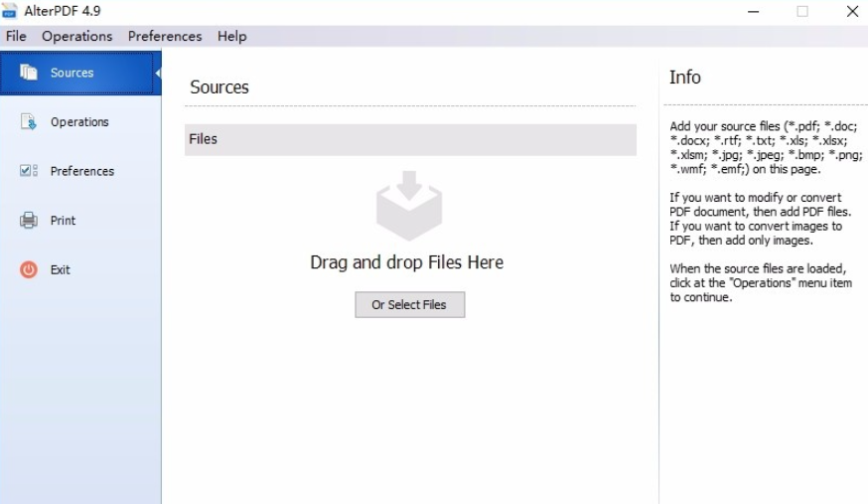Go to the Operations sidebar label

click(x=79, y=122)
